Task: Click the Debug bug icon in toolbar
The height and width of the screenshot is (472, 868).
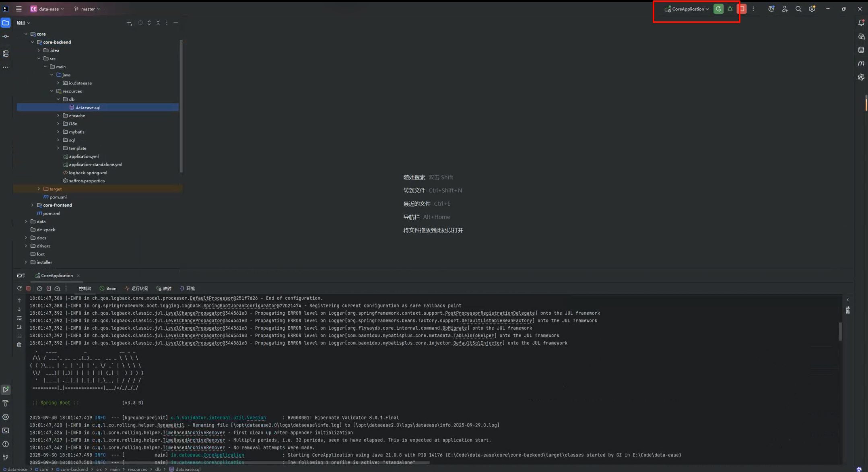Action: tap(730, 9)
